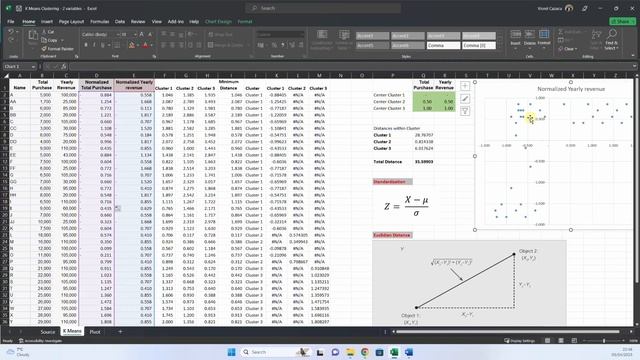
Task: Apply the red Font Color
Action: click(x=145, y=45)
